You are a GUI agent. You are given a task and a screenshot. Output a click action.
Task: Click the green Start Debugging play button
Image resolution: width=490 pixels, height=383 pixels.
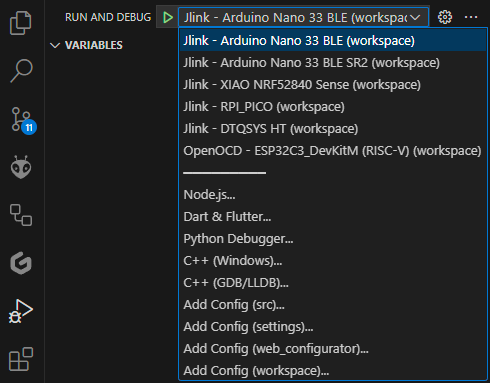(168, 17)
